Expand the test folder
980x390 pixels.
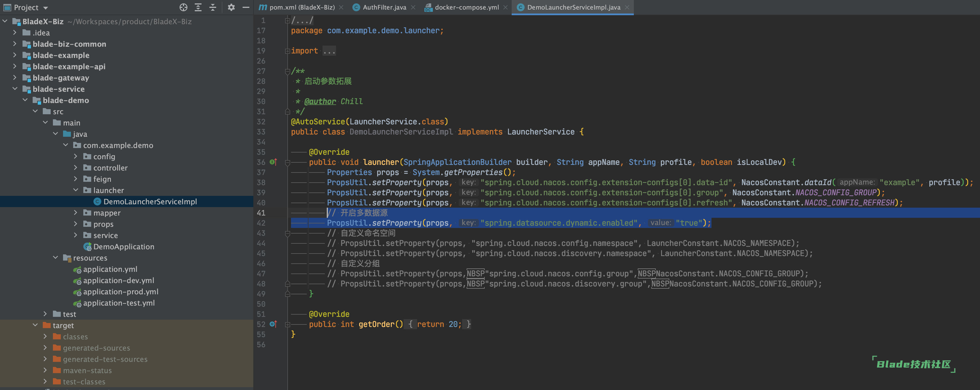[45, 314]
